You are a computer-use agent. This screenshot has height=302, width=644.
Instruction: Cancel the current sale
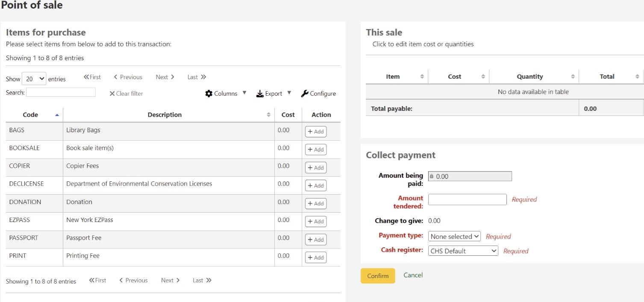[x=413, y=275]
